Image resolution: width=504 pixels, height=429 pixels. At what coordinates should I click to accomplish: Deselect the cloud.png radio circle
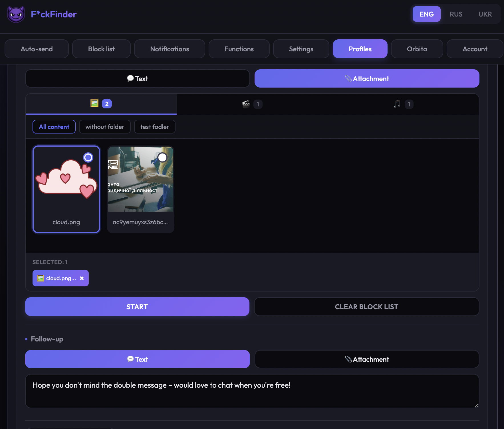pyautogui.click(x=88, y=157)
